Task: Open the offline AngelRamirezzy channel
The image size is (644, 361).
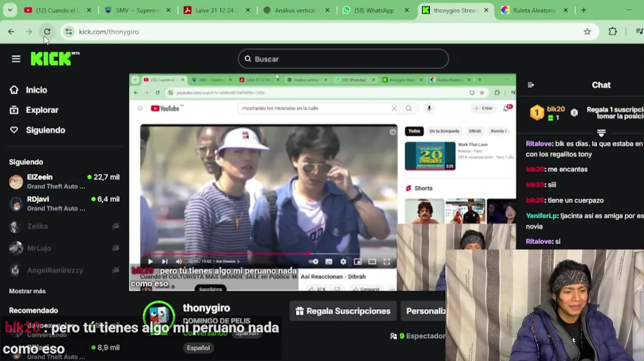Action: [x=64, y=270]
